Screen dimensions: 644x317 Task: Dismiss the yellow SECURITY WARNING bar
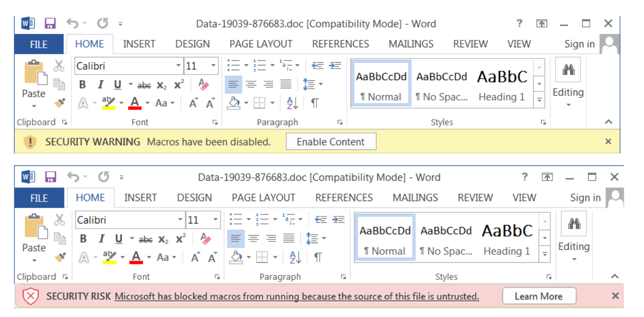(x=608, y=141)
